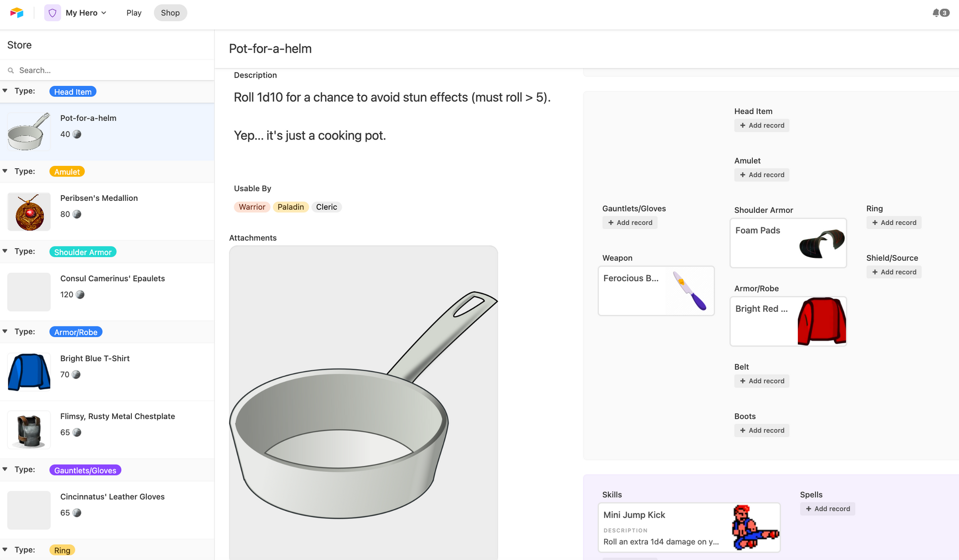The width and height of the screenshot is (959, 560).
Task: Click the Peribsen's Medallion amulet image
Action: coord(29,212)
